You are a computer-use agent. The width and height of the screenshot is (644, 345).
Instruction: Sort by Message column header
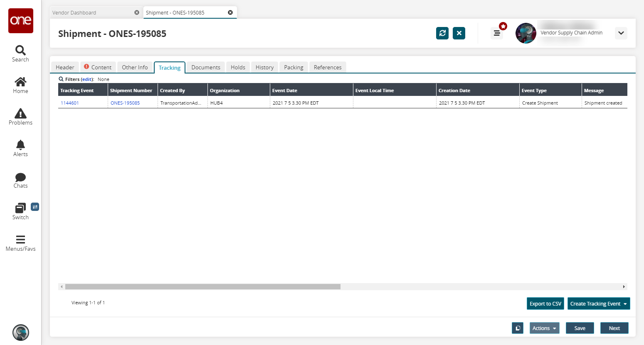tap(605, 91)
